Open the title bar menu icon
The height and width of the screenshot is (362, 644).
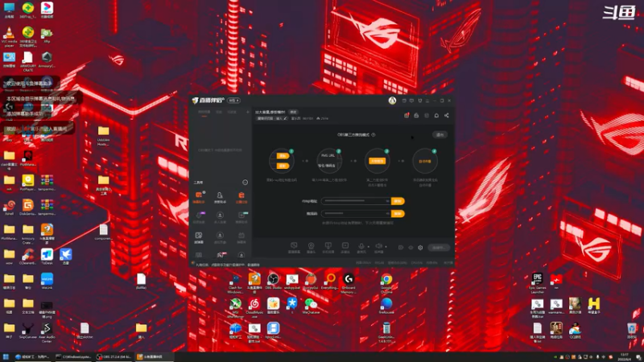(427, 101)
